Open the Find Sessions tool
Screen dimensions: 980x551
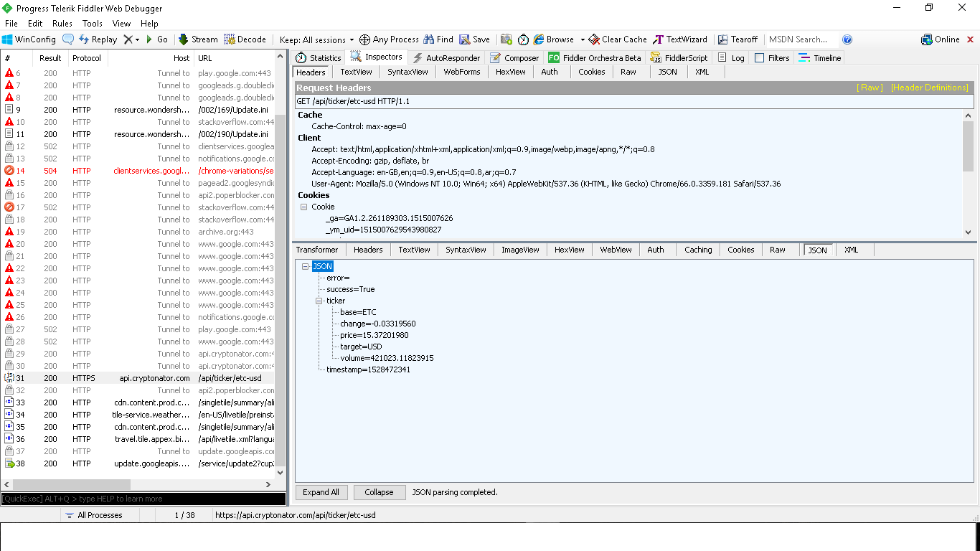tap(438, 39)
